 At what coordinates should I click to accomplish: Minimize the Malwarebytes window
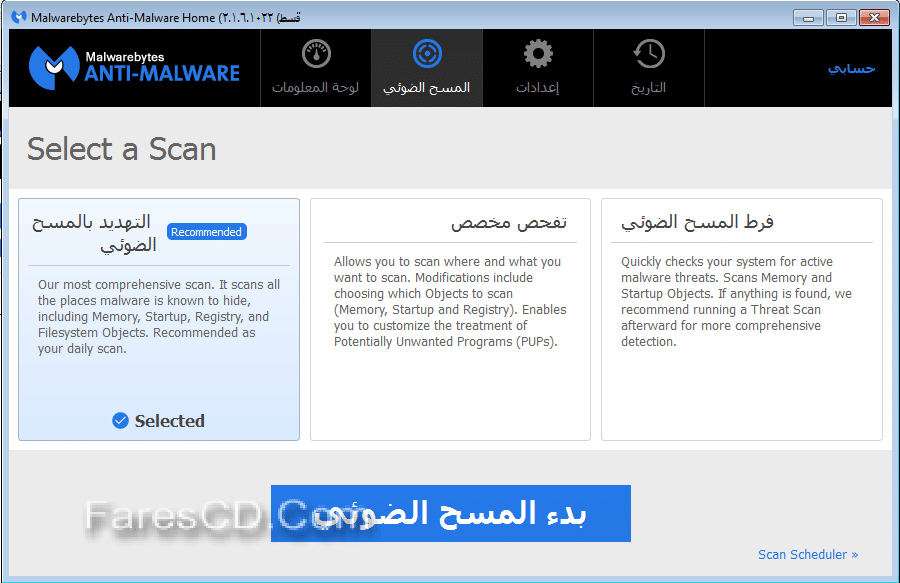pyautogui.click(x=809, y=18)
